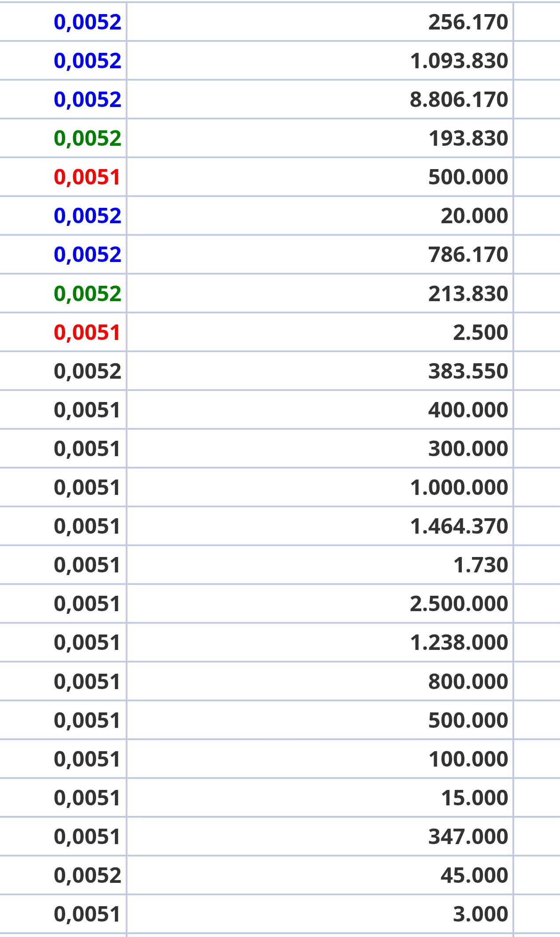Click the 3.000 volume cell
This screenshot has height=937, width=560.
(480, 914)
